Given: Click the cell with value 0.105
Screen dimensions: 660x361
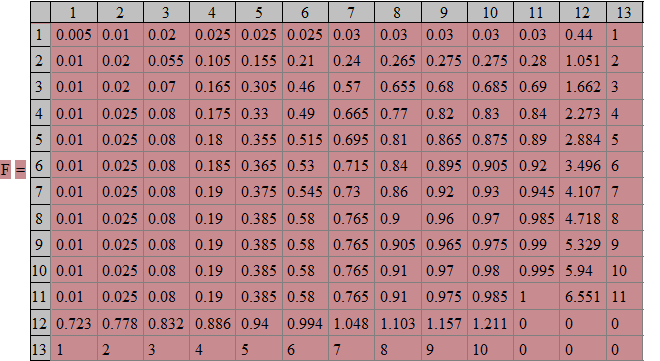Looking at the screenshot, I should point(213,60).
